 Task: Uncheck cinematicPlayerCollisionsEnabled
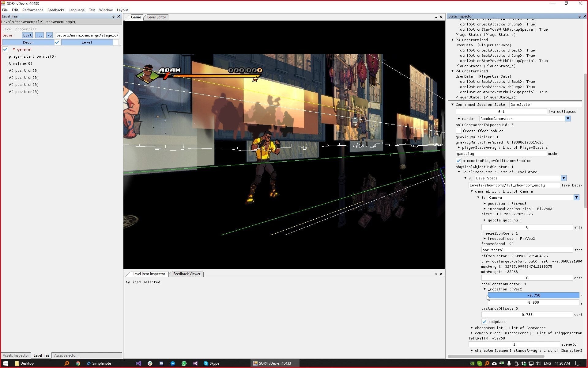click(x=458, y=161)
